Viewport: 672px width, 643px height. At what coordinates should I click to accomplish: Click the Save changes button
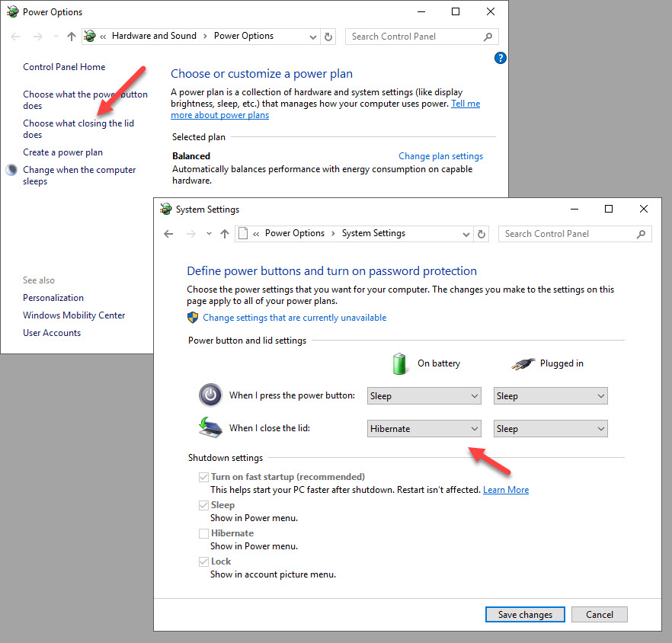click(x=524, y=615)
